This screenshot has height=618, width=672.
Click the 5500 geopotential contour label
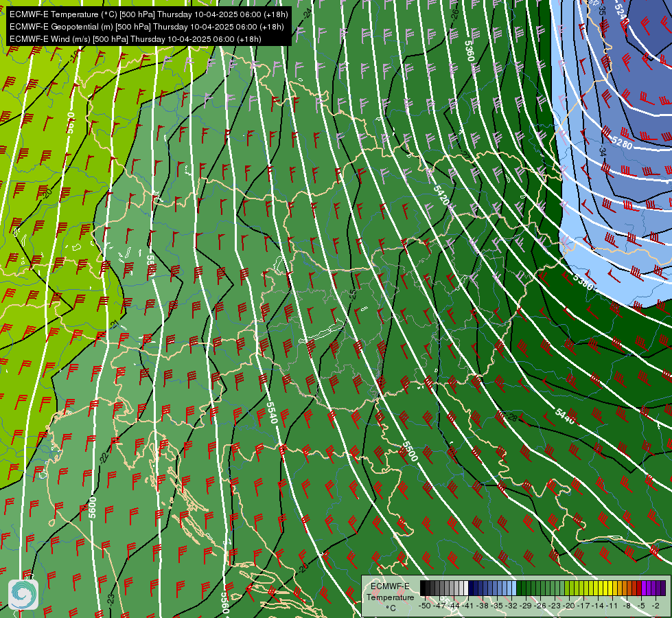[410, 451]
